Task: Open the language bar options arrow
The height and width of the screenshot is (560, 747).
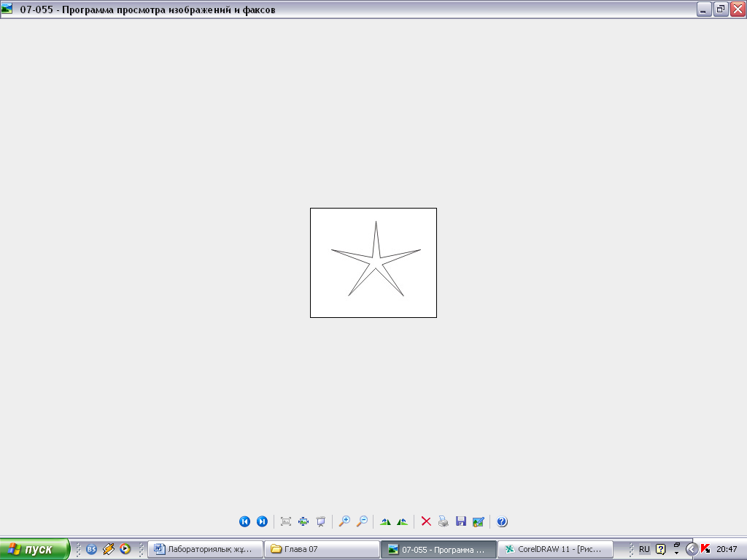Action: (676, 553)
